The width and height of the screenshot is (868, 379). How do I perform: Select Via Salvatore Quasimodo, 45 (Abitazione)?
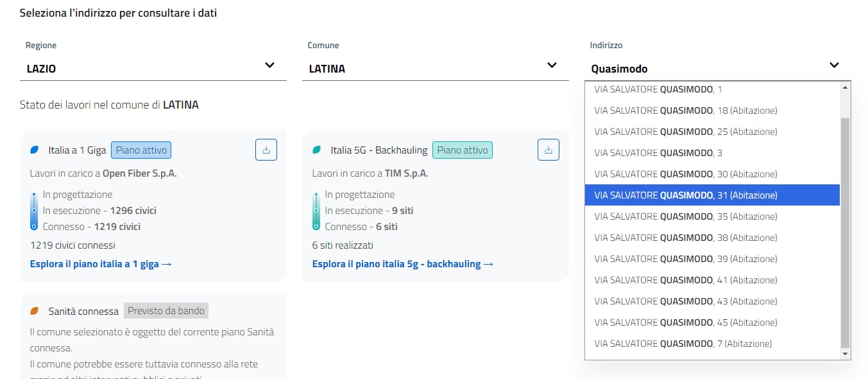686,322
